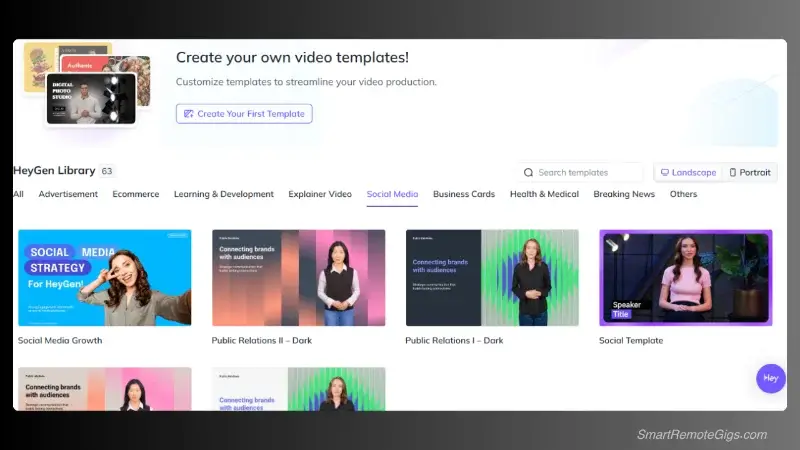This screenshot has height=450, width=800.
Task: Click the HeyGen Library heading
Action: (x=54, y=170)
